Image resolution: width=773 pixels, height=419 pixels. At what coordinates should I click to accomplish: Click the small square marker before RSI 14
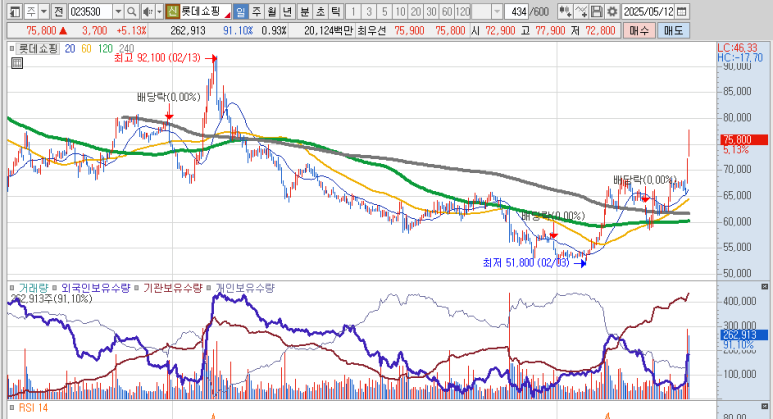pos(12,408)
